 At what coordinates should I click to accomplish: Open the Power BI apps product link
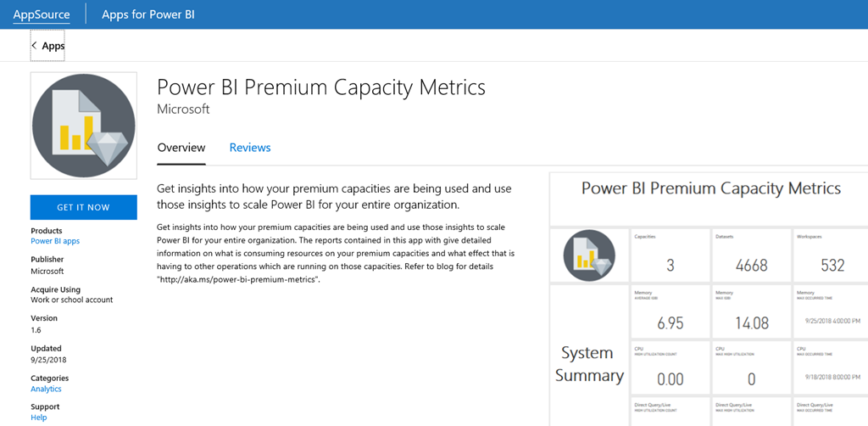[x=55, y=242]
